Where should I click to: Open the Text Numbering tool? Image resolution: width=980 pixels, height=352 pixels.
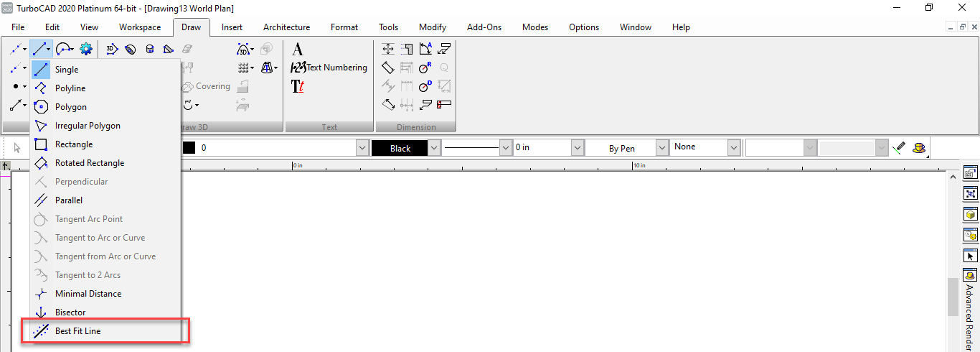329,68
